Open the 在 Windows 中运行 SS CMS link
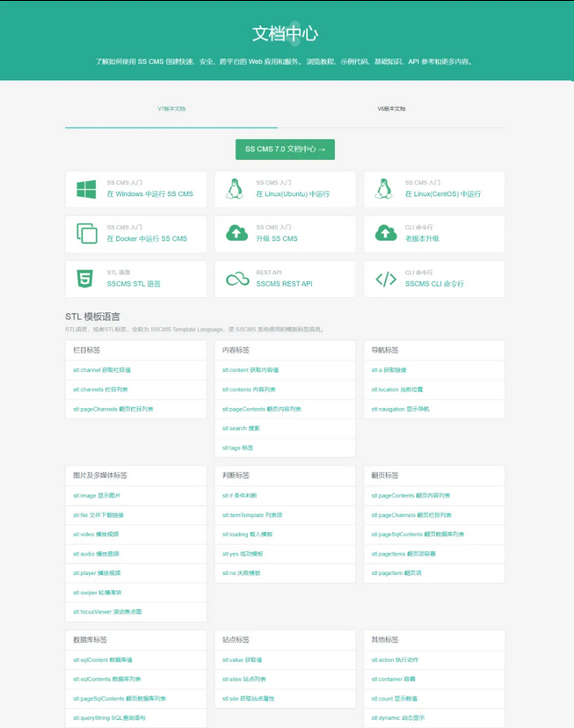Viewport: 574px width, 728px height. coord(149,194)
